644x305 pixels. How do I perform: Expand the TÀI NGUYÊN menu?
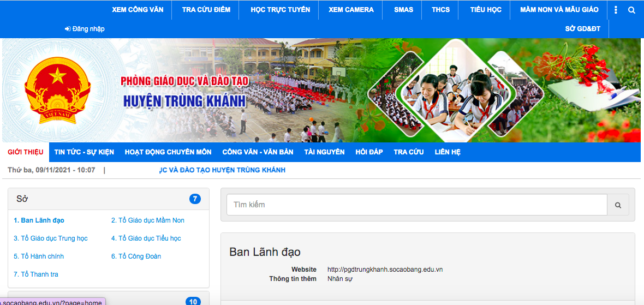tap(324, 152)
